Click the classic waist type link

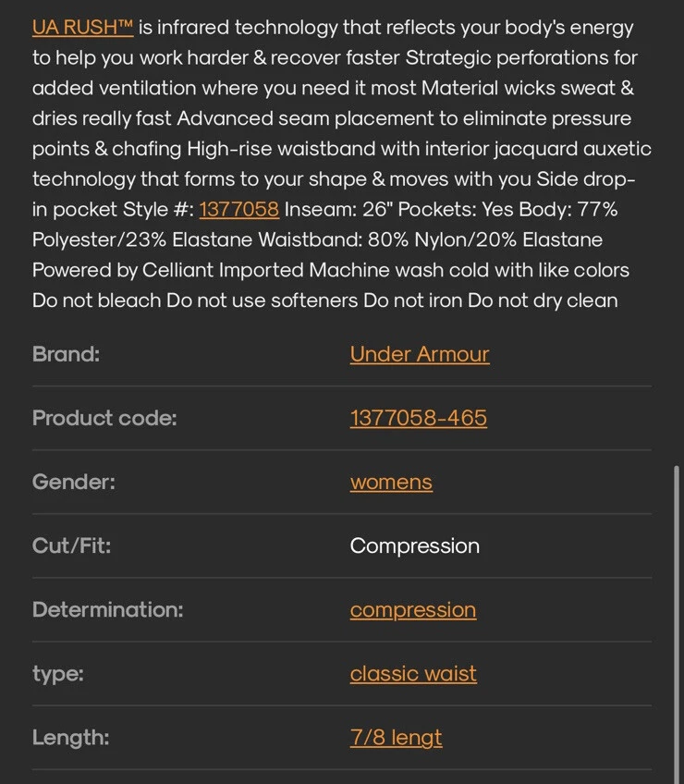[413, 673]
